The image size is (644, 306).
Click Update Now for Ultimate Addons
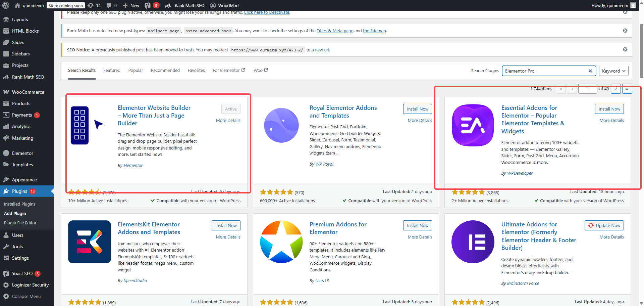pos(604,225)
